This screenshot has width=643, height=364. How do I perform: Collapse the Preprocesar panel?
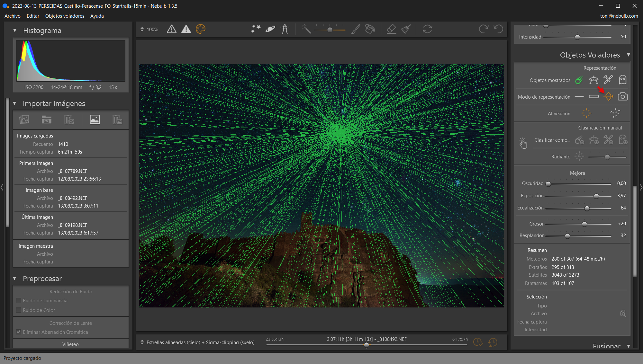(14, 279)
